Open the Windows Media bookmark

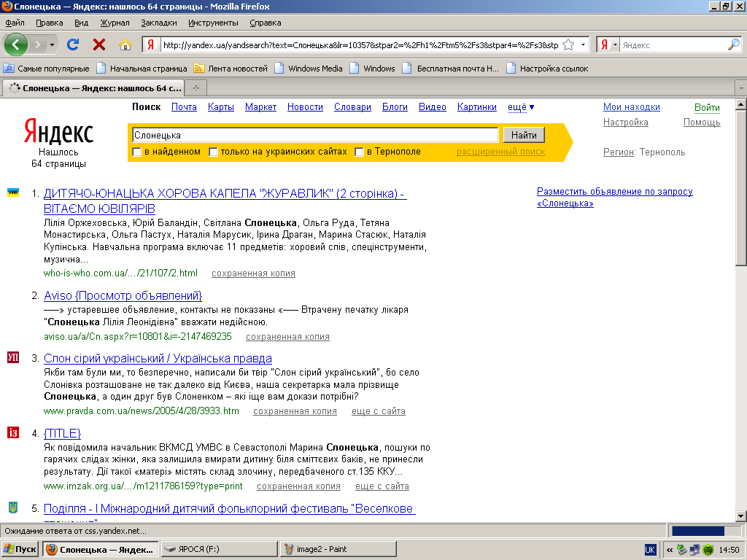pyautogui.click(x=309, y=69)
